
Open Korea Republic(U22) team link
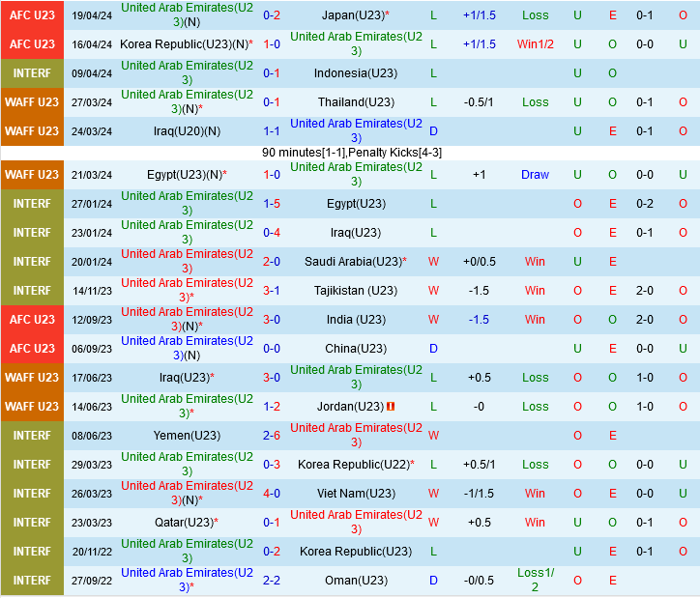click(354, 465)
